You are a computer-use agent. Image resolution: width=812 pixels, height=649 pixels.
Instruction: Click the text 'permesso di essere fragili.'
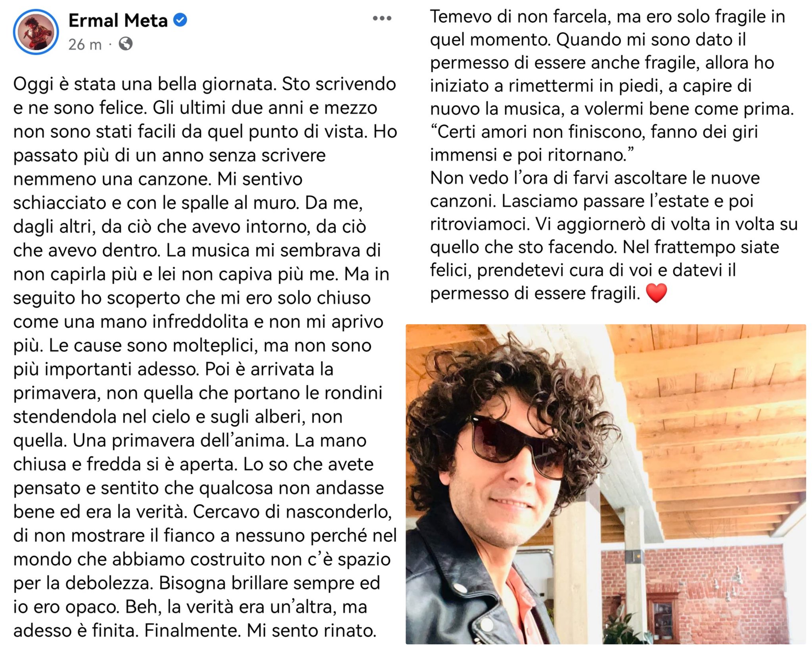coord(535,294)
